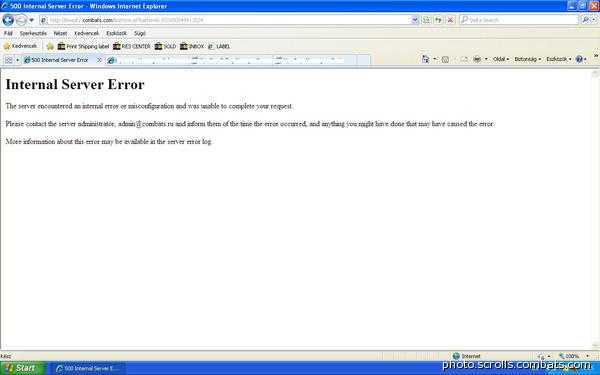Click the Feeds icon in command bar
The width and height of the screenshot is (600, 375).
coord(445,59)
